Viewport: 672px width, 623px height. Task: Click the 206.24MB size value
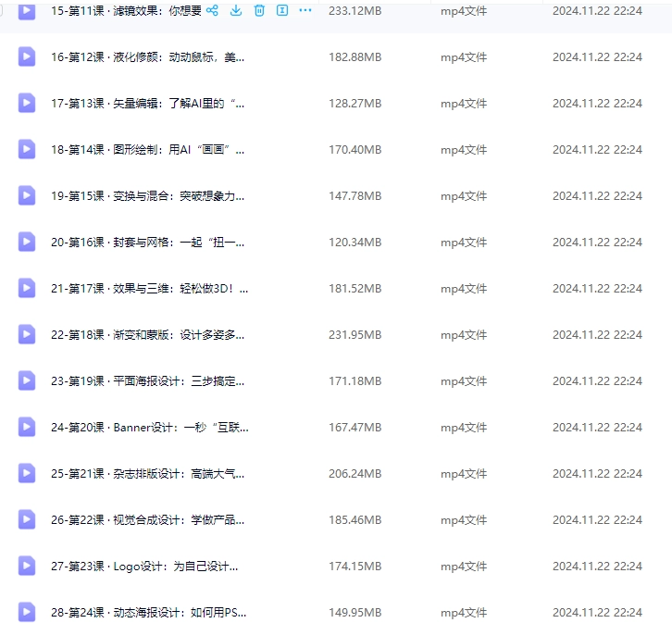click(355, 473)
